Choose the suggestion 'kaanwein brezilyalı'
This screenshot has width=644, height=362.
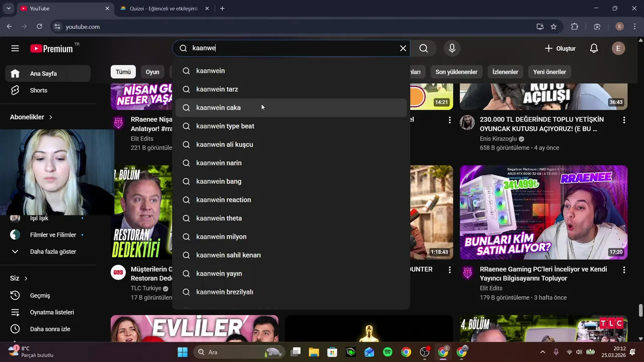point(291,292)
